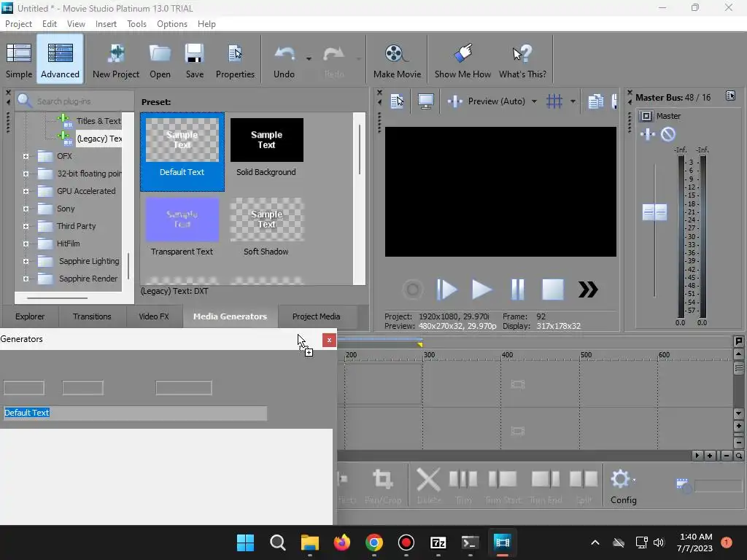Click the Record button in preview
This screenshot has width=747, height=560.
tap(413, 289)
